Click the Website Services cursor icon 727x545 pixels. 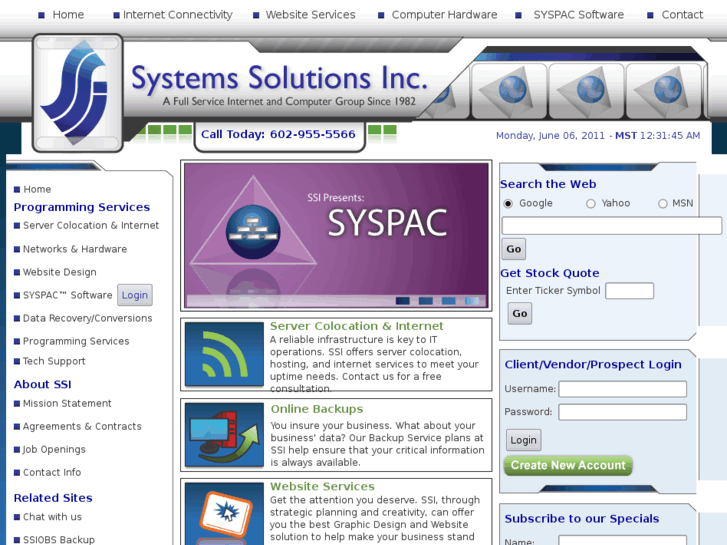click(224, 514)
